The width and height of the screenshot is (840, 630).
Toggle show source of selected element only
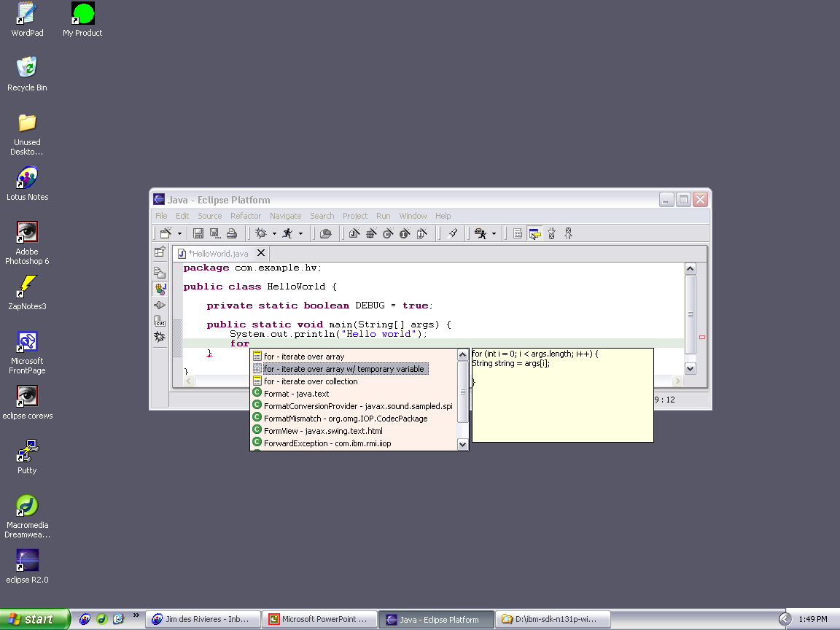tap(518, 233)
